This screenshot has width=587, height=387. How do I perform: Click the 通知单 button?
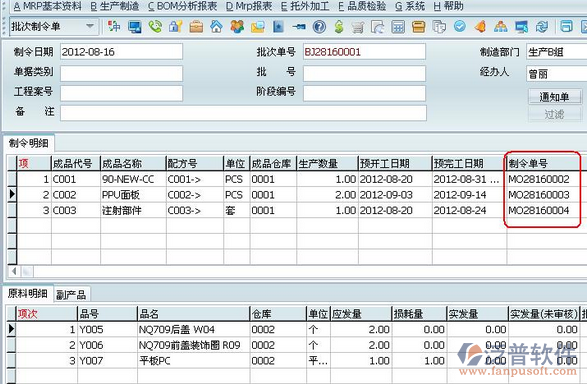pos(555,97)
